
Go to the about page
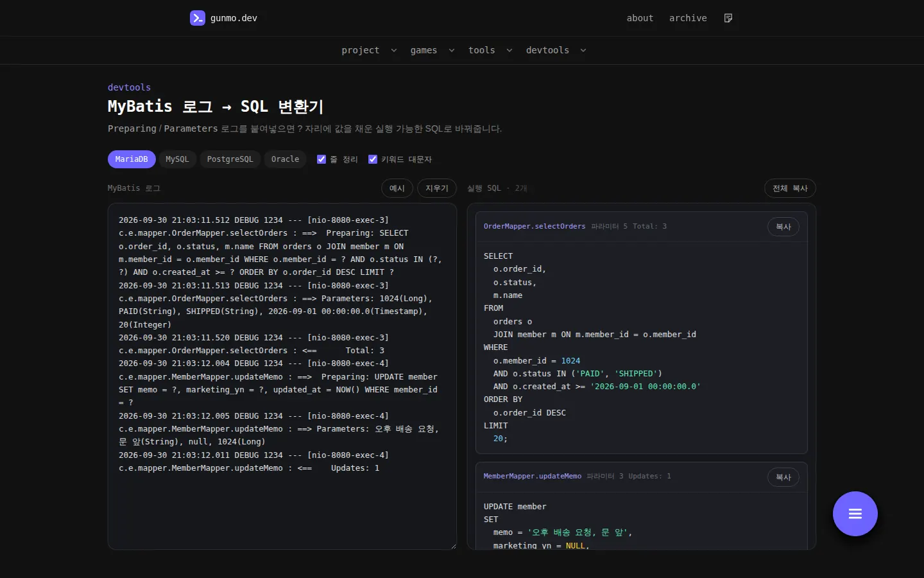tap(640, 18)
